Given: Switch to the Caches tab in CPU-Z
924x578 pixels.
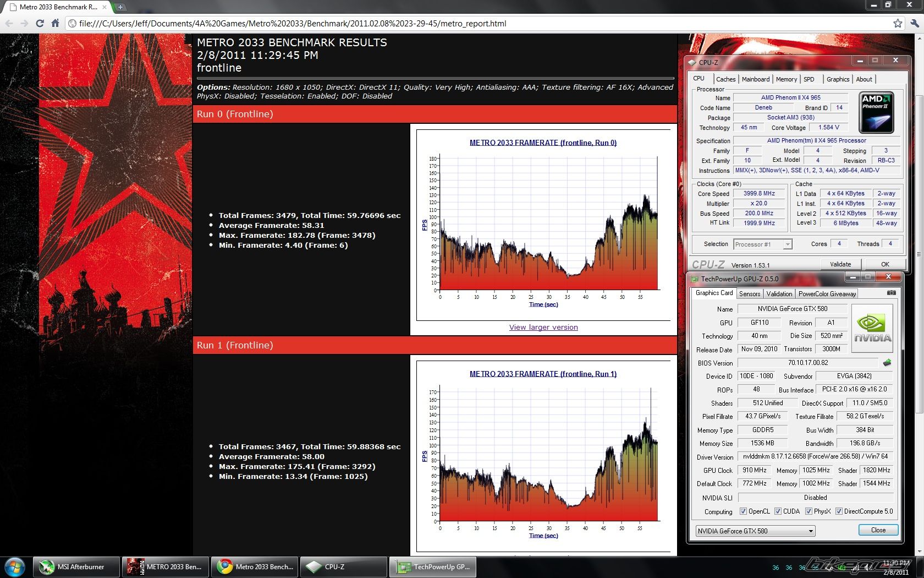Looking at the screenshot, I should tap(725, 79).
